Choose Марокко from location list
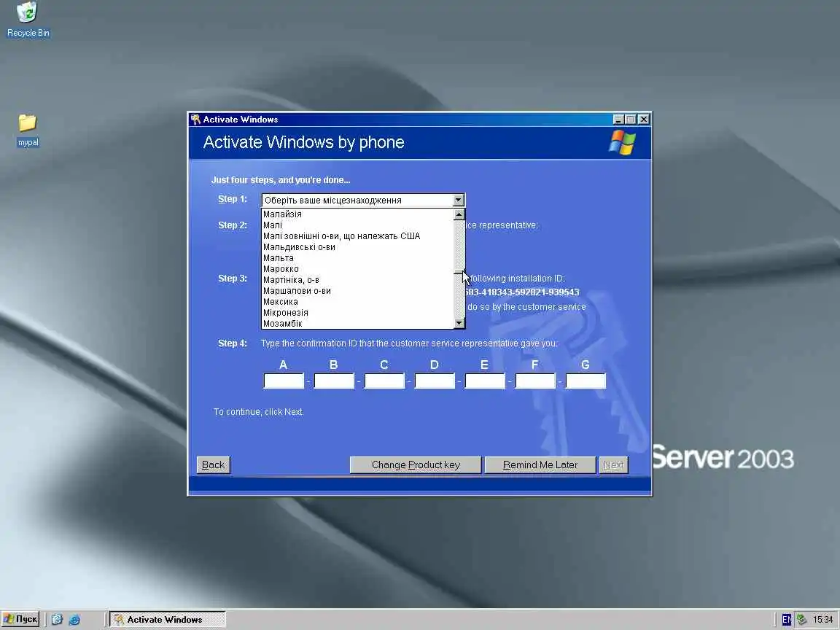This screenshot has height=630, width=840. click(x=357, y=269)
